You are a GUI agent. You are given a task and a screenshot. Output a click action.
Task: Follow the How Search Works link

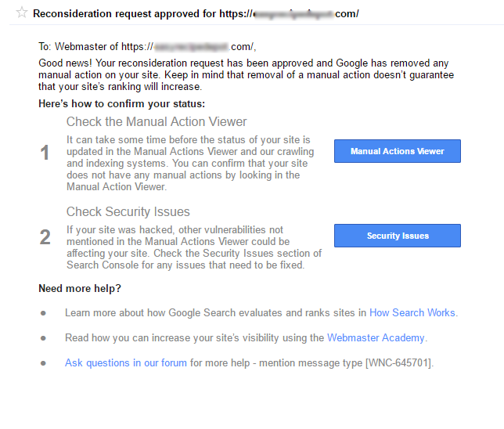[412, 312]
